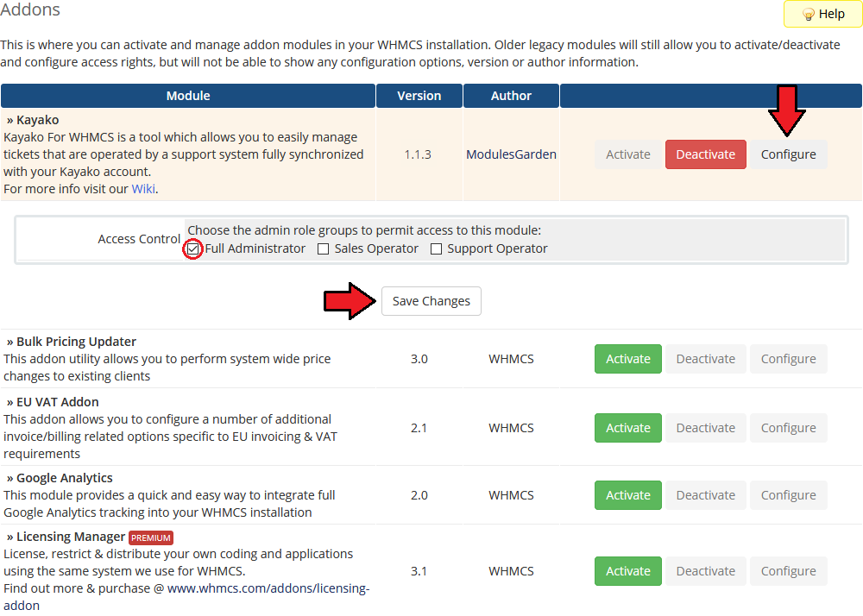The width and height of the screenshot is (863, 616).
Task: Click the Full Administrator label
Action: pos(255,248)
